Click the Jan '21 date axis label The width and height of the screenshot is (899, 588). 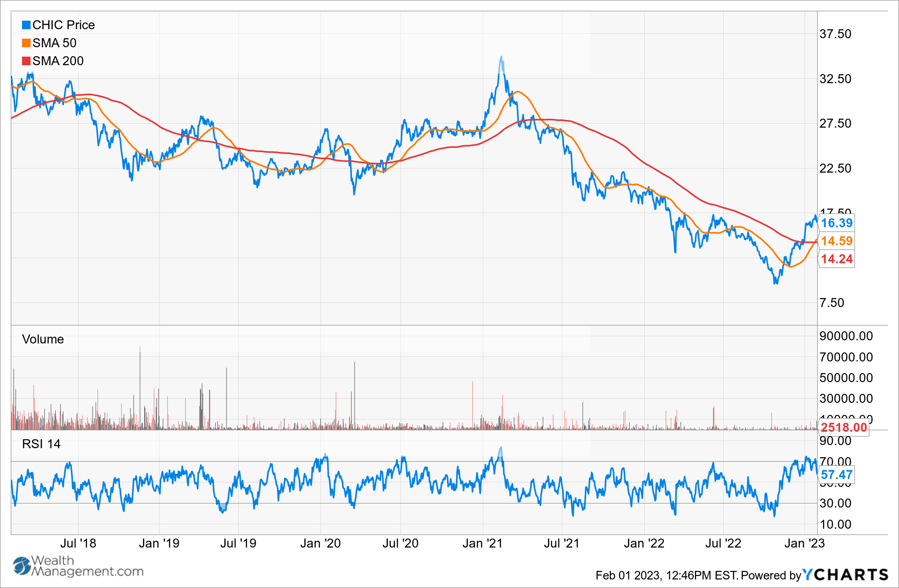click(x=482, y=543)
